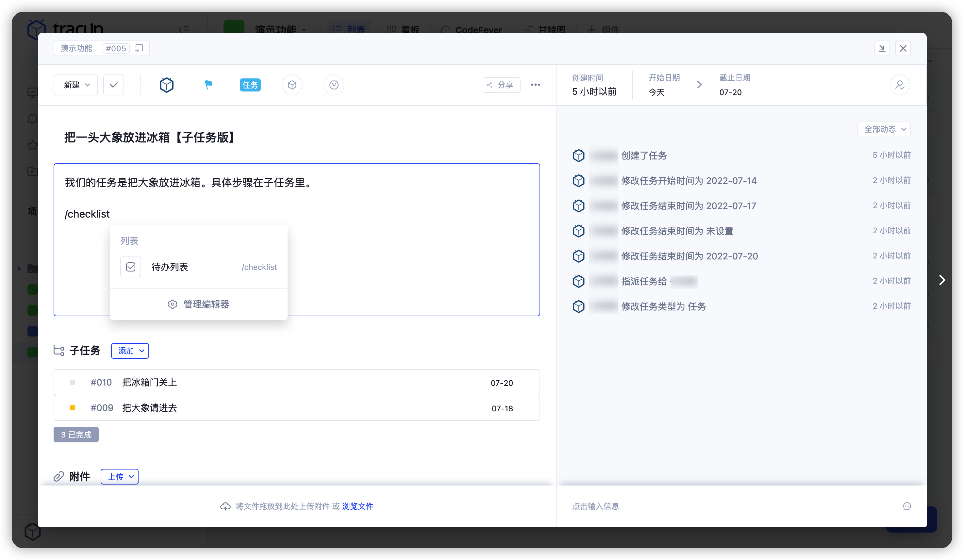Image resolution: width=964 pixels, height=560 pixels.
Task: Open the 新建 dropdown
Action: (75, 85)
